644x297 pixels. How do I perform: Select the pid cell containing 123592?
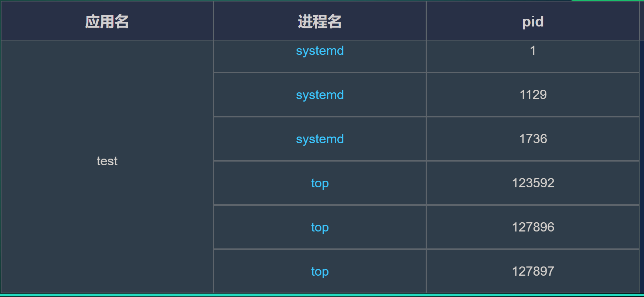click(533, 183)
